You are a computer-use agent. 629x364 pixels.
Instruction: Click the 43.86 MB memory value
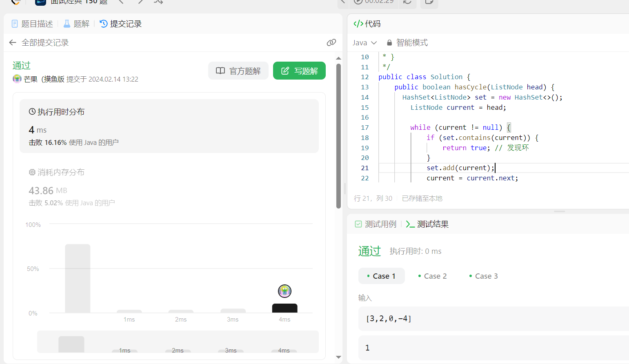pyautogui.click(x=48, y=191)
